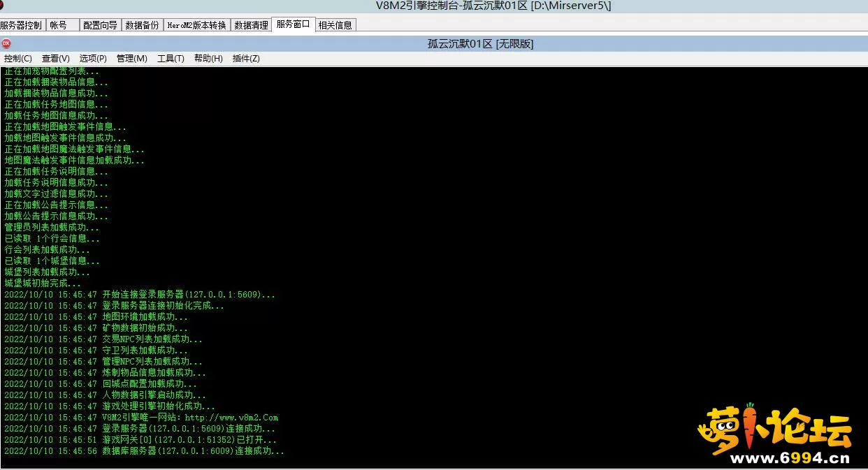Click the 工具(T) menu

pos(171,59)
